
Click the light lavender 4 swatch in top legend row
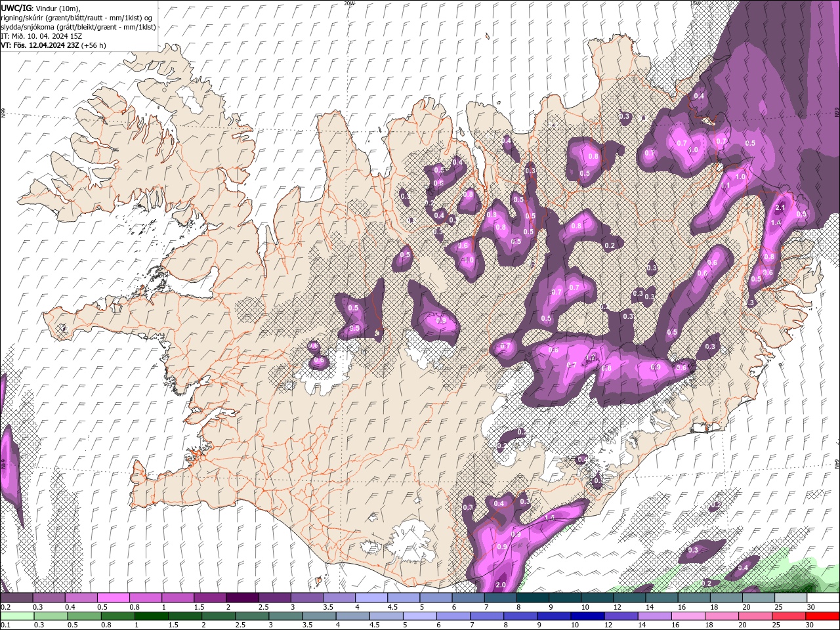pos(371,598)
